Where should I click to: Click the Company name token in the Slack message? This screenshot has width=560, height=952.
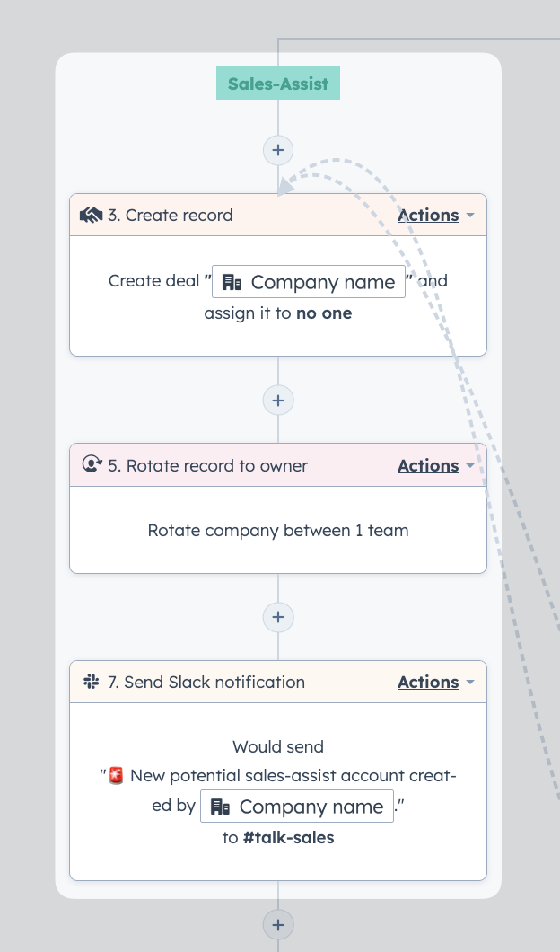click(297, 807)
